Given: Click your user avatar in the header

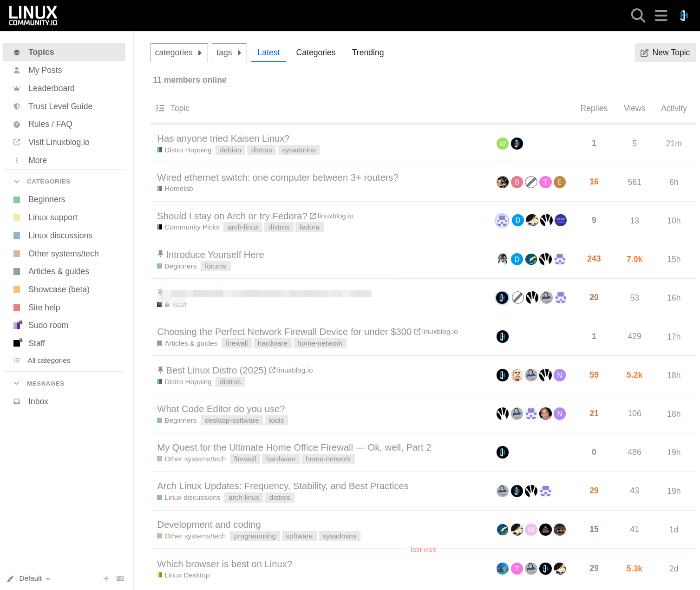Looking at the screenshot, I should (683, 15).
